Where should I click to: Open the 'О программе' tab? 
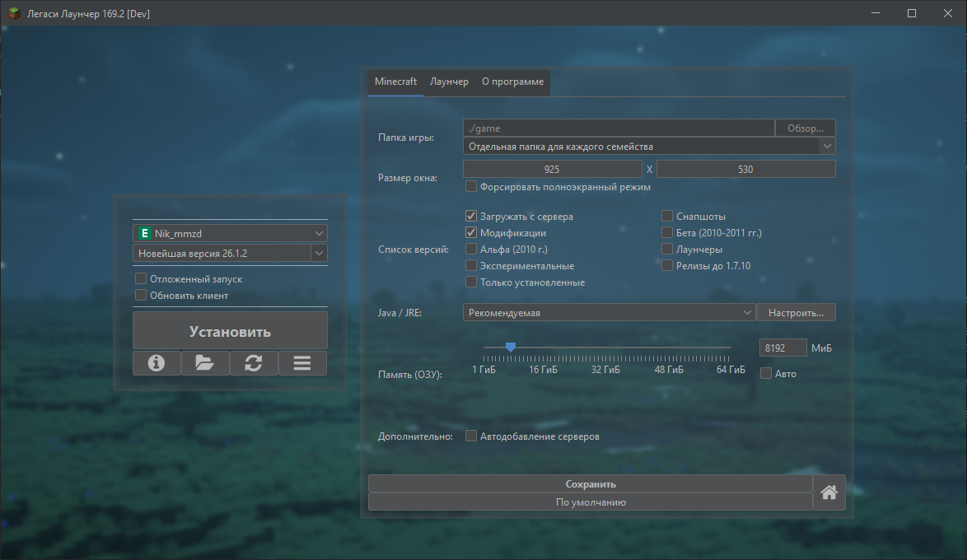coord(513,82)
